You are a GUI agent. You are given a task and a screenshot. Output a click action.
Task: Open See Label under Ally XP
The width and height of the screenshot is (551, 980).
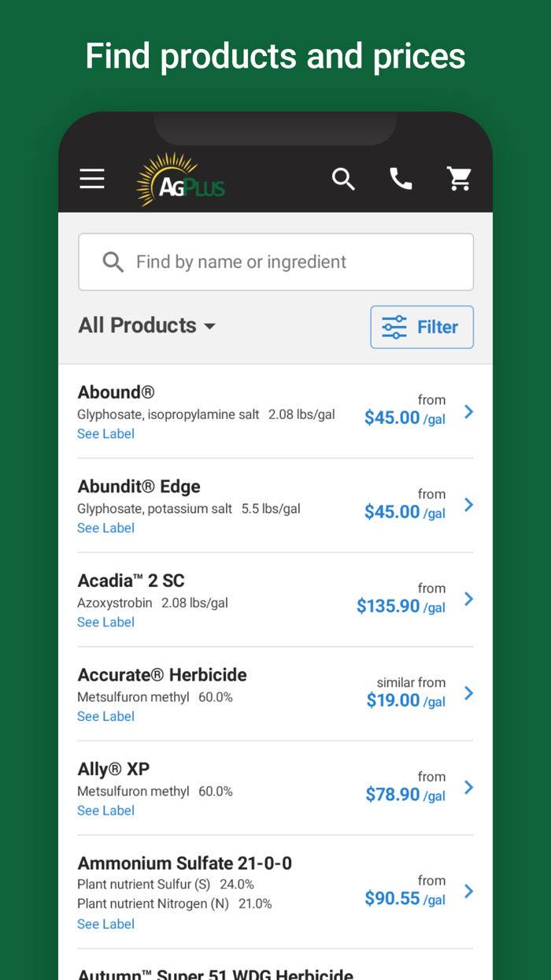[x=105, y=810]
